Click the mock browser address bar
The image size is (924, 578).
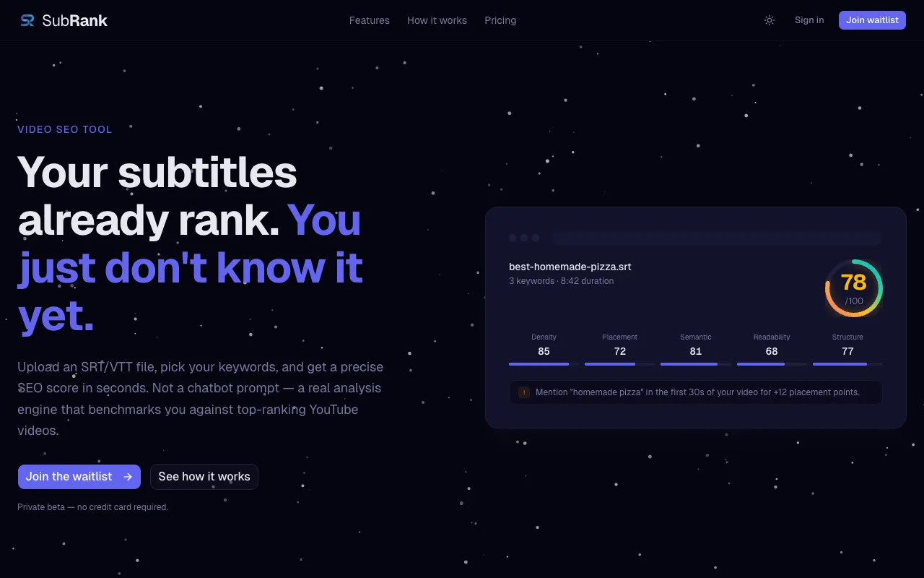[x=717, y=238]
